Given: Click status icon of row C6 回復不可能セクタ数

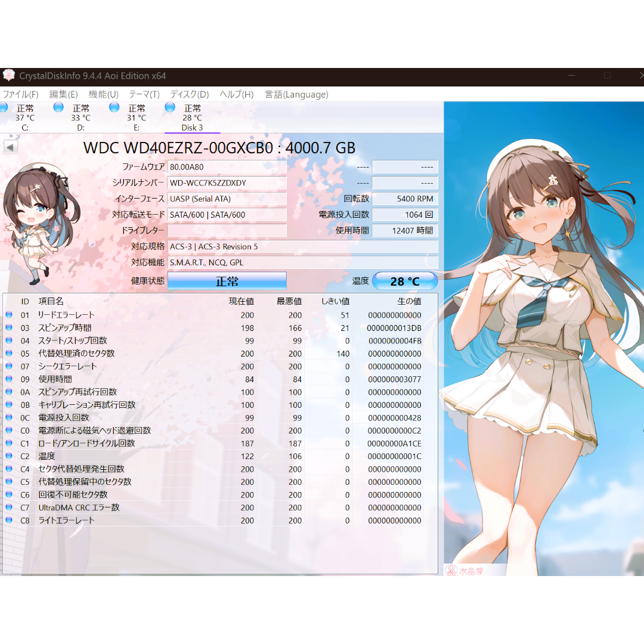Looking at the screenshot, I should point(9,494).
